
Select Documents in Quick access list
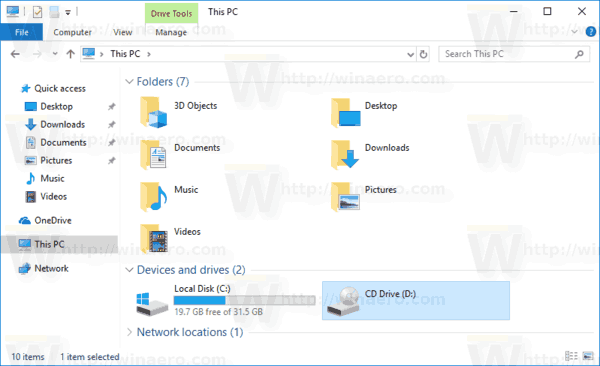[64, 142]
